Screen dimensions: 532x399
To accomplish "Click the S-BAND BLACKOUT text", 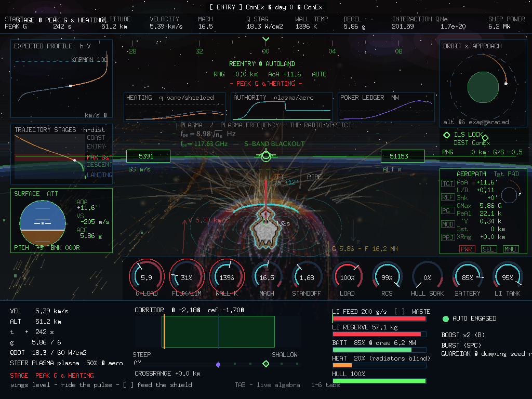I will (274, 144).
